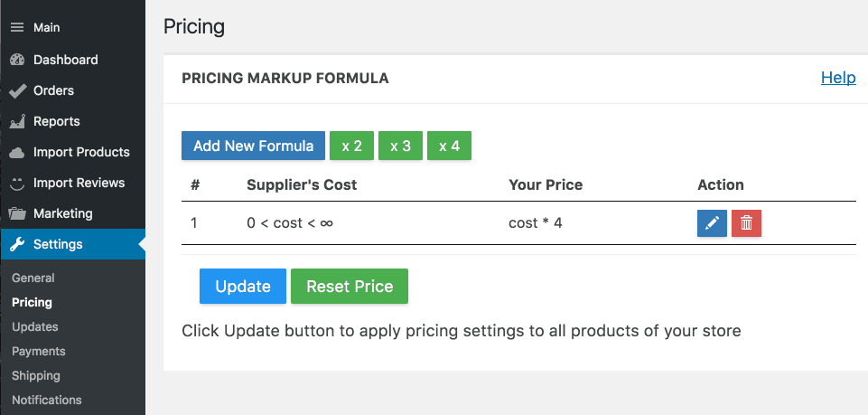The image size is (868, 415).
Task: Open Notifications settings page
Action: tap(46, 400)
